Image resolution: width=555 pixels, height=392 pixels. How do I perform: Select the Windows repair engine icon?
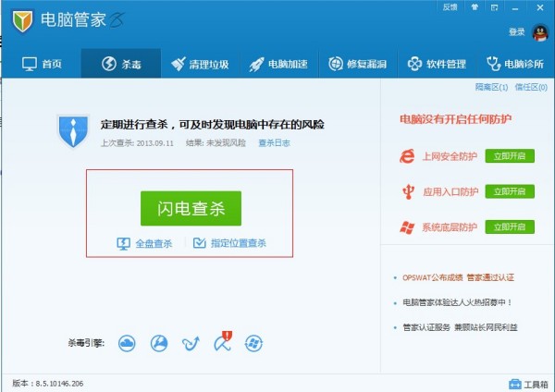click(x=253, y=343)
